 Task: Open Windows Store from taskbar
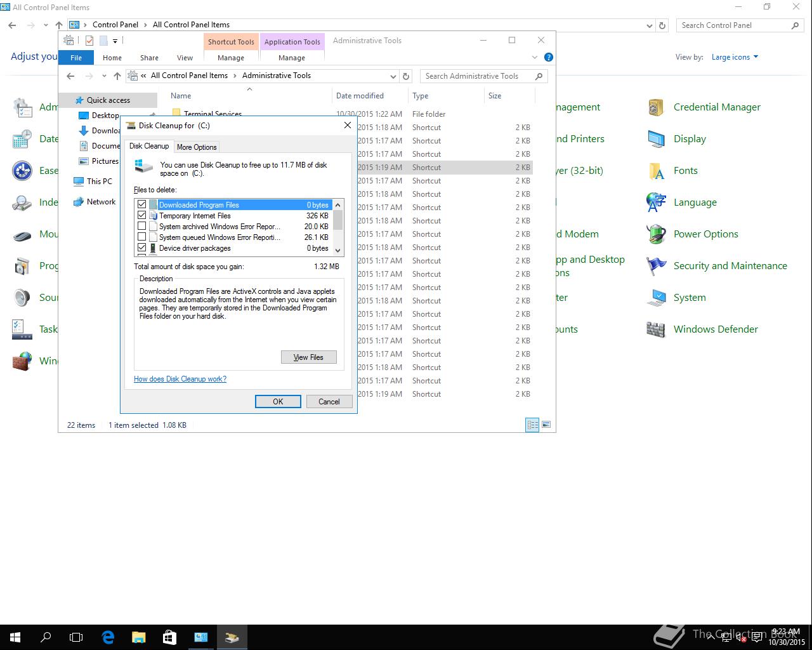pyautogui.click(x=169, y=637)
